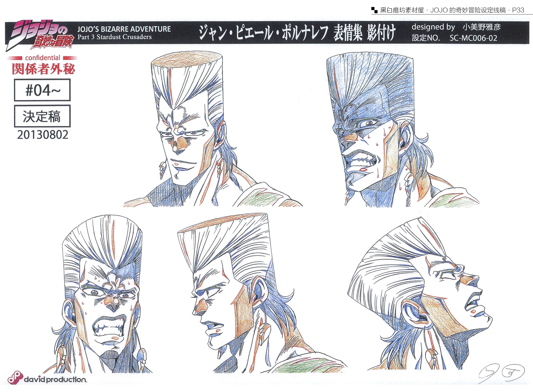Click the 'Part 3 Stardust Crusaders' subtitle

tap(115, 37)
